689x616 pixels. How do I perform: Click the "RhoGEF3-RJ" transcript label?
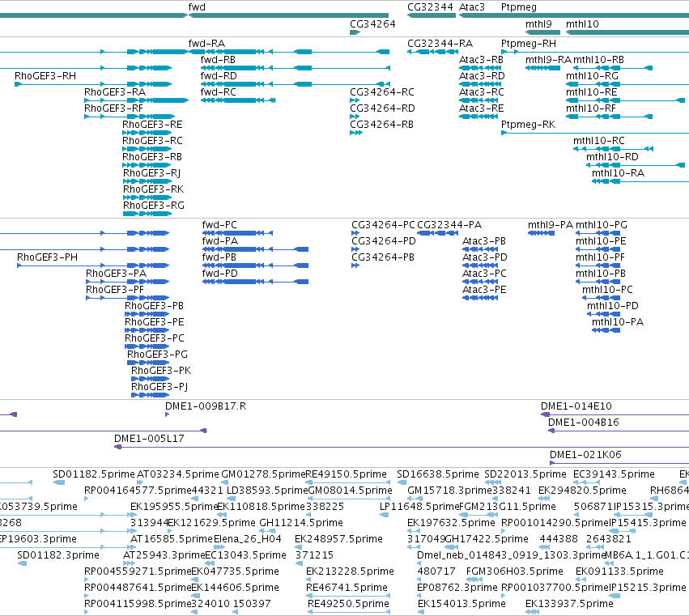click(151, 173)
